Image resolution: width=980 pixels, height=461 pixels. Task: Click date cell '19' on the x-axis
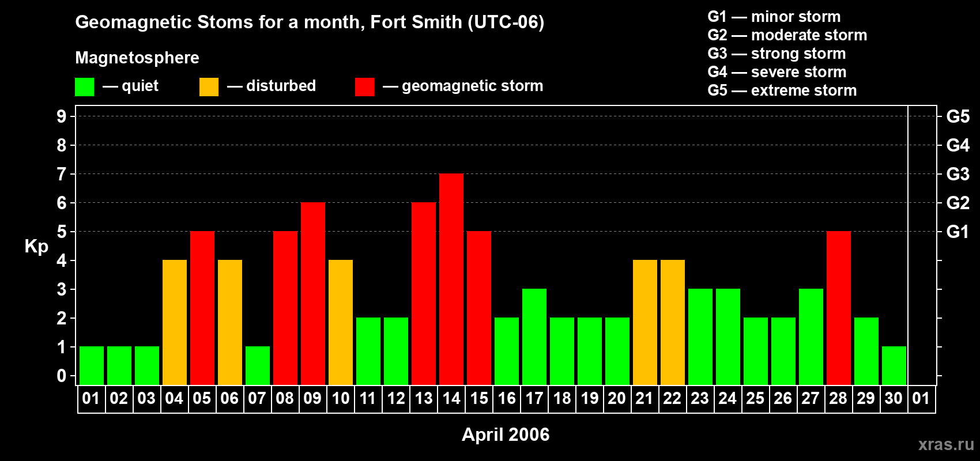pos(590,399)
